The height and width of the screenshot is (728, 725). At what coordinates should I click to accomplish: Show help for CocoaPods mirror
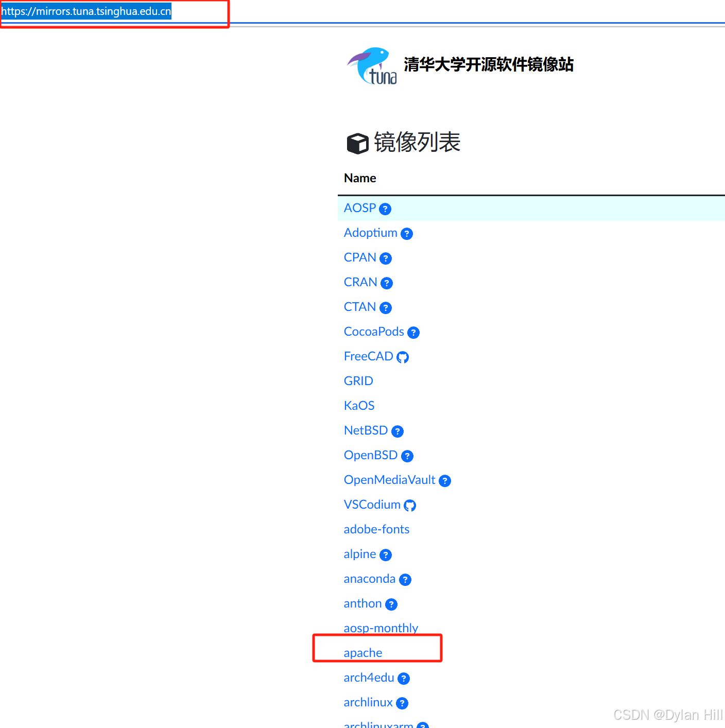pos(413,333)
